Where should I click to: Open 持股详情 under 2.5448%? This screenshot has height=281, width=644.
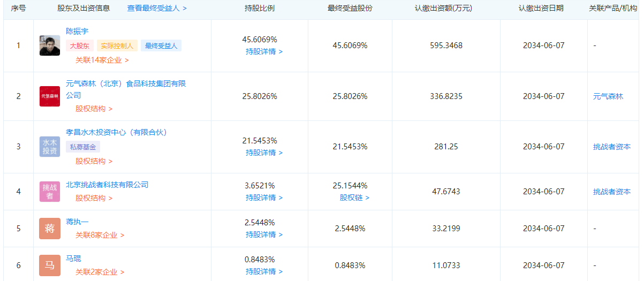(x=264, y=235)
